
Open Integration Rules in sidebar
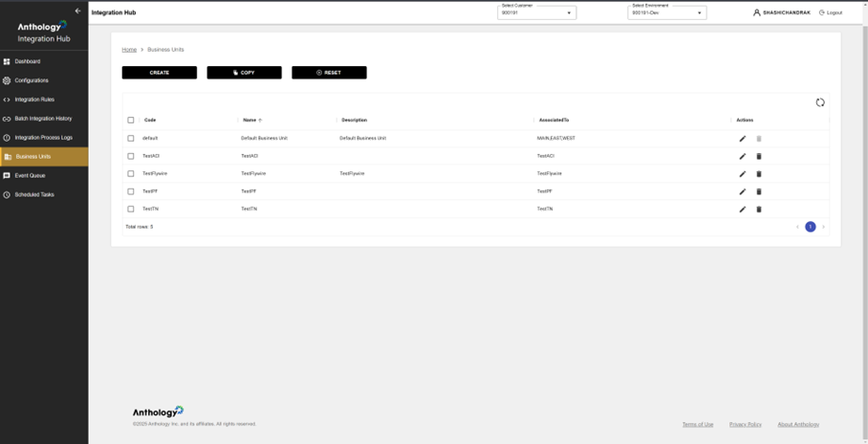pos(34,100)
